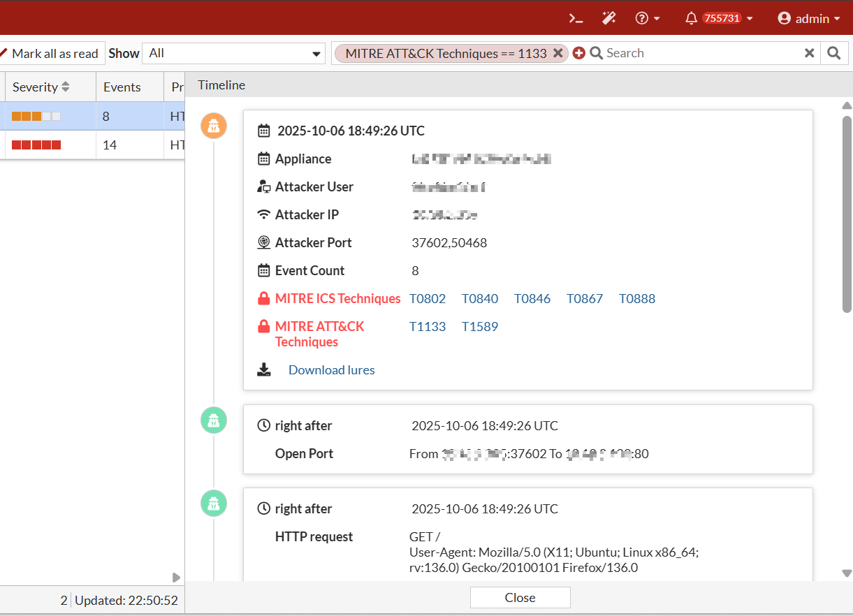The width and height of the screenshot is (853, 616).
Task: Click the lock icon beside MITRE ATT&CK Techniques
Action: tap(264, 327)
